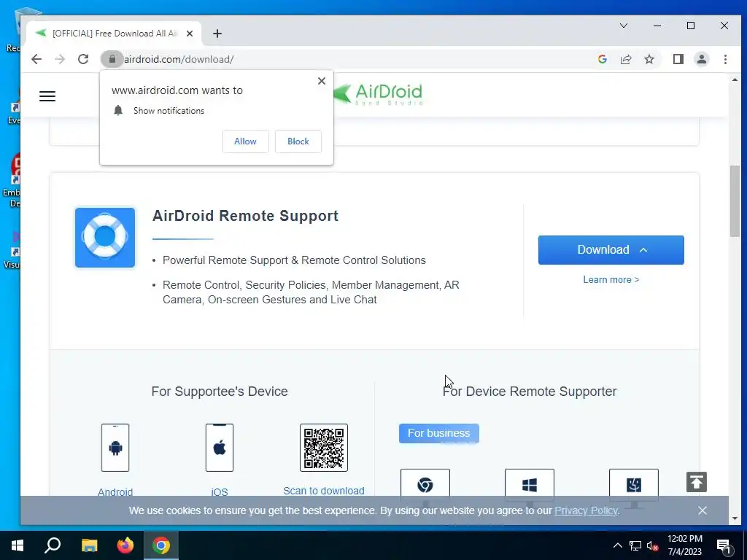Open Chrome tab search chevron
The image size is (747, 560).
point(624,26)
